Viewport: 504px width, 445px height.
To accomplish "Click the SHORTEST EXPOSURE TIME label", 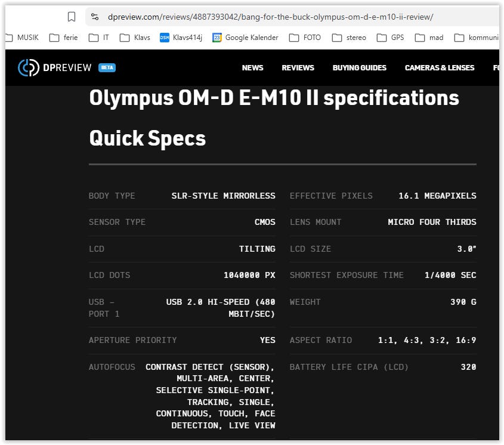I will tap(347, 275).
